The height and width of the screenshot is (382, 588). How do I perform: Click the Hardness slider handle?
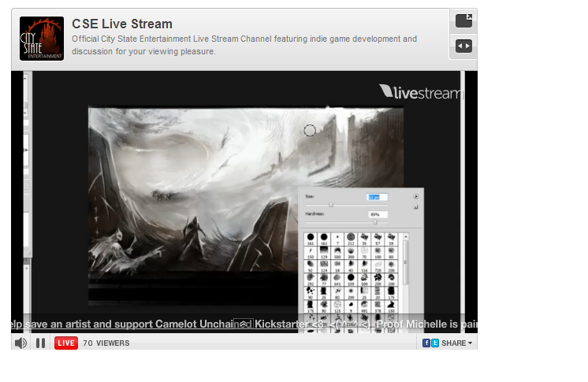click(x=375, y=222)
